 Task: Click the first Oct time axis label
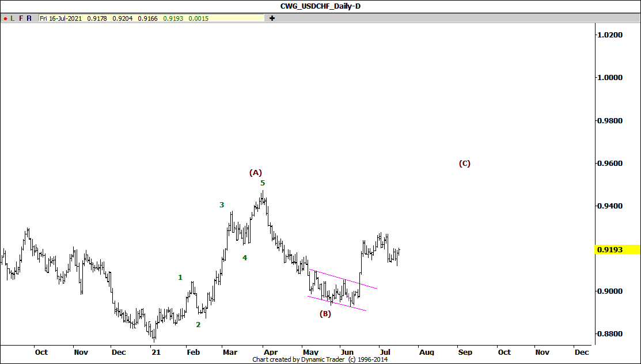pos(41,352)
